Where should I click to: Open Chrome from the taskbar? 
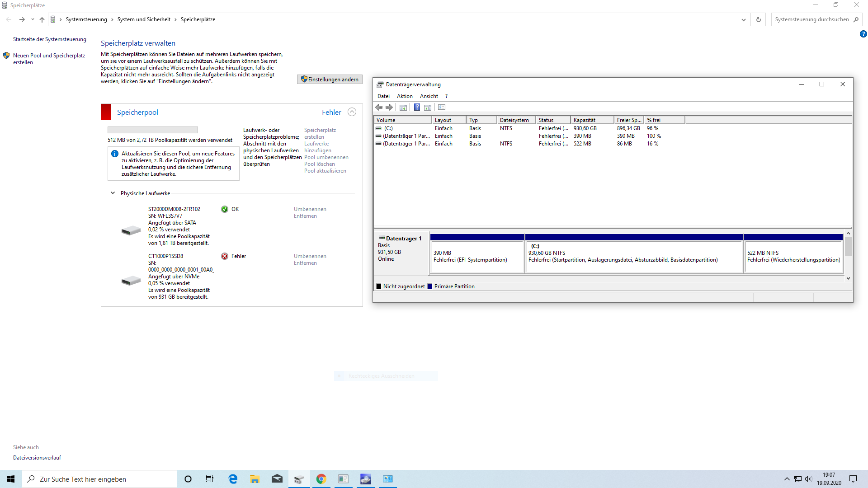[x=321, y=479]
